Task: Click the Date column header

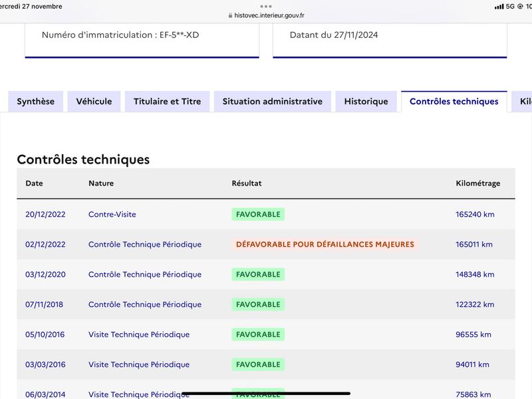Action: 35,184
